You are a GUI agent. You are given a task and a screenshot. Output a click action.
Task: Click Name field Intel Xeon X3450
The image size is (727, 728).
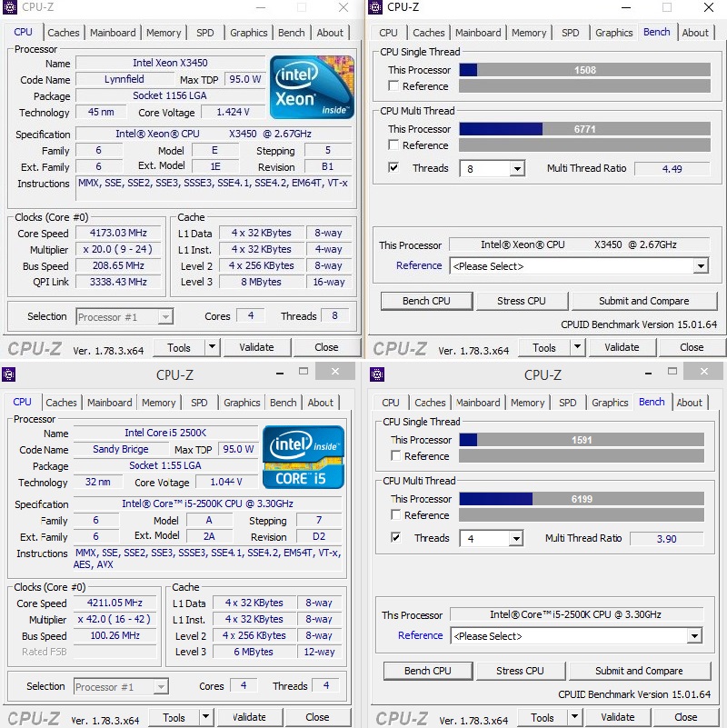170,63
